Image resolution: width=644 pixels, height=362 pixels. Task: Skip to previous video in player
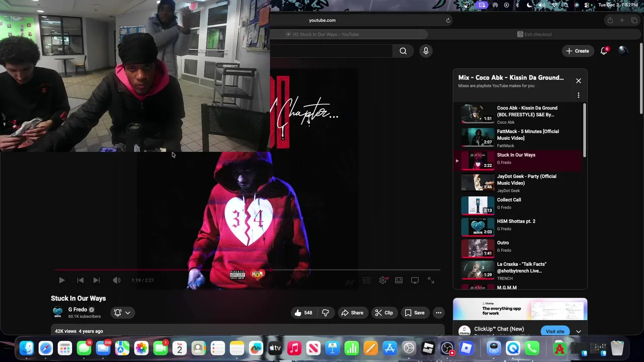[80, 280]
